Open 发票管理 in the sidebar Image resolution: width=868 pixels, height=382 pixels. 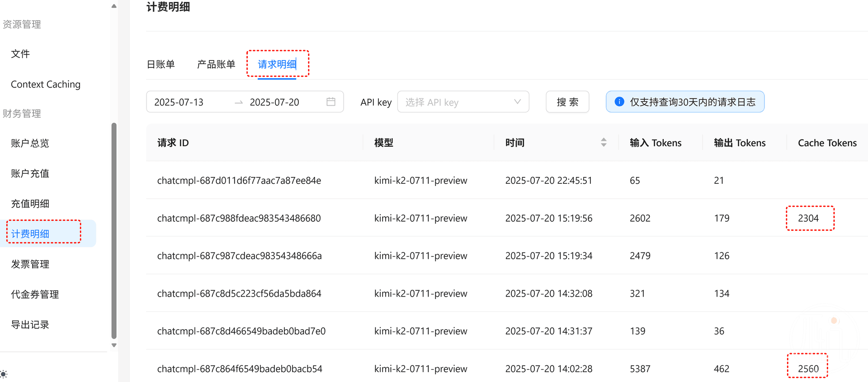(x=30, y=264)
